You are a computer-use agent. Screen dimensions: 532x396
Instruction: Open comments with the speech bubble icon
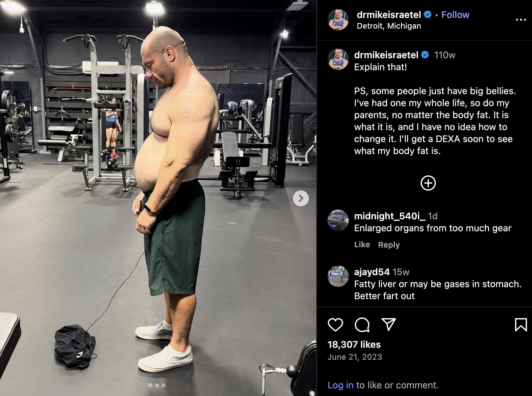(x=362, y=325)
